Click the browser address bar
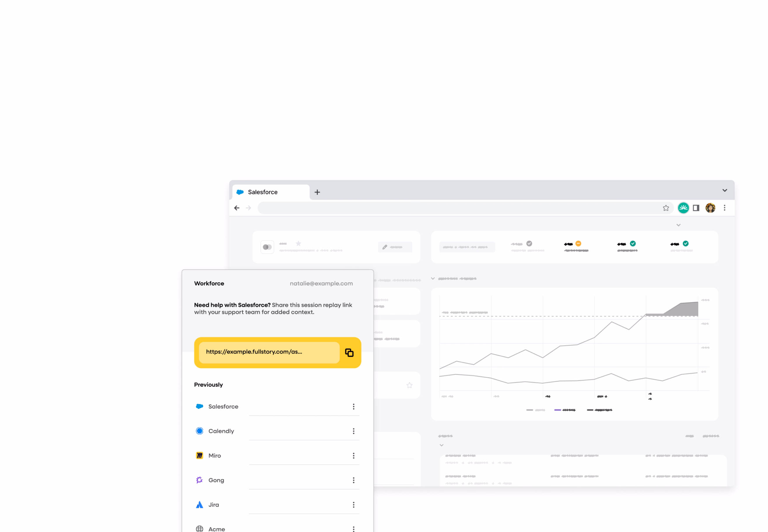Viewport: 768px width, 532px height. pyautogui.click(x=457, y=208)
